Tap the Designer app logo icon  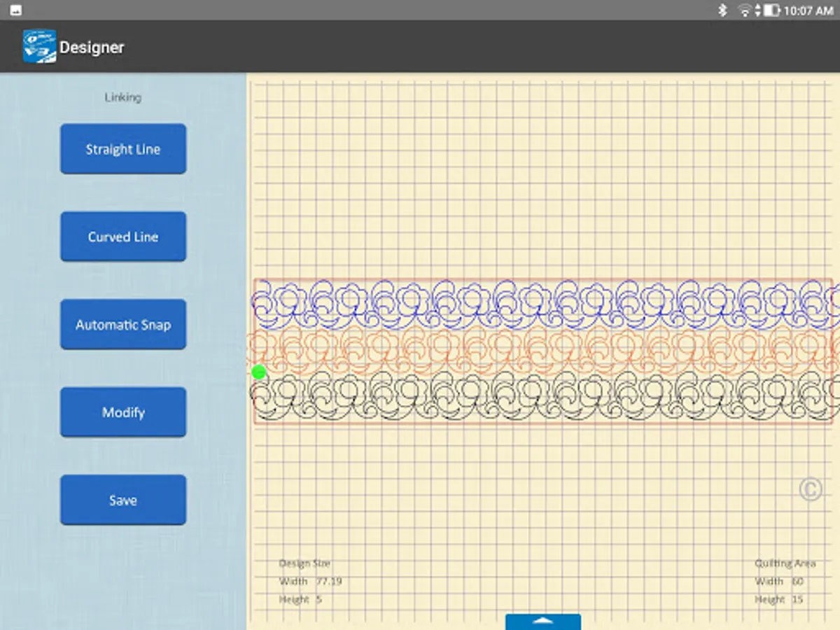coord(39,47)
